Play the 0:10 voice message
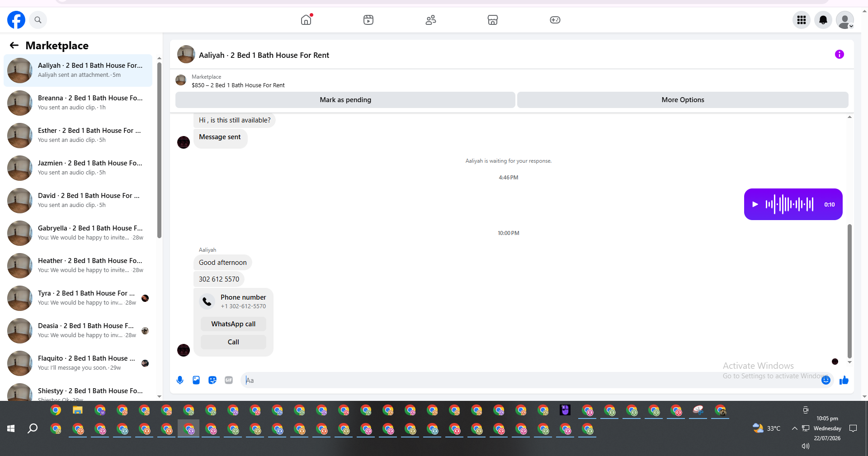 coord(755,204)
